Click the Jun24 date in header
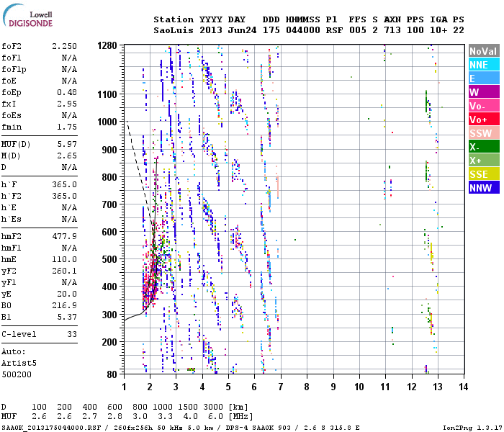 click(x=242, y=30)
